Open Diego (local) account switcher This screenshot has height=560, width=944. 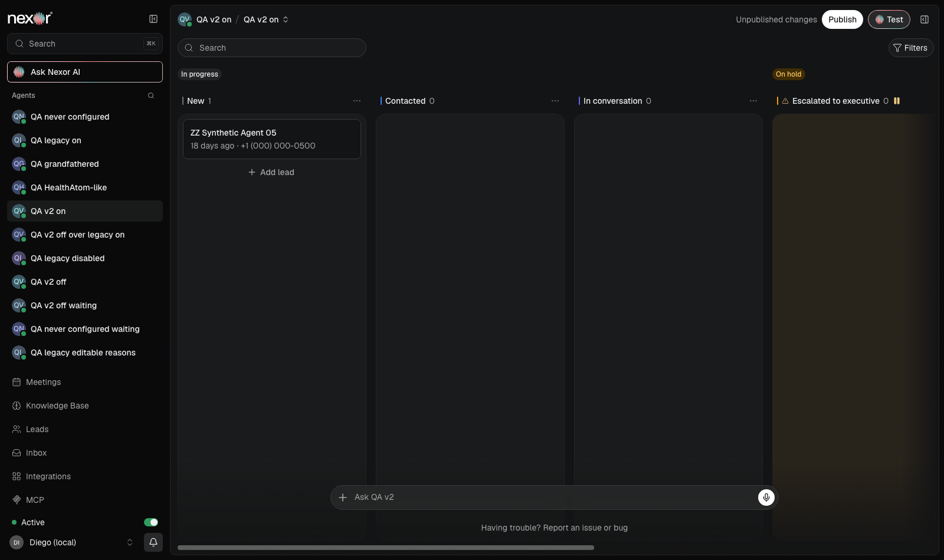72,542
